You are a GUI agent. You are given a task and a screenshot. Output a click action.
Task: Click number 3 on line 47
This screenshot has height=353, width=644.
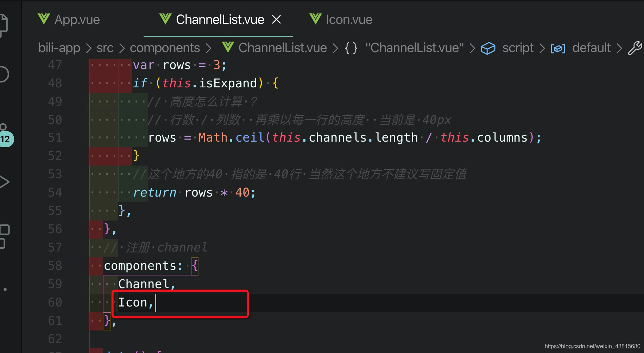(216, 65)
